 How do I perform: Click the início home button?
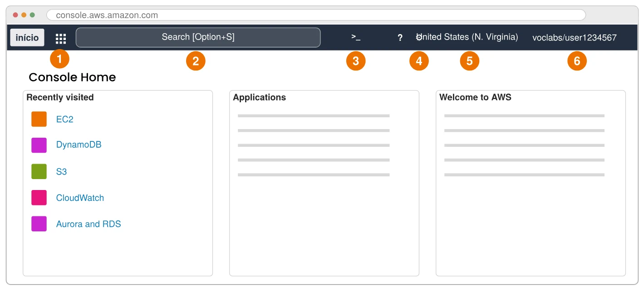click(x=27, y=38)
